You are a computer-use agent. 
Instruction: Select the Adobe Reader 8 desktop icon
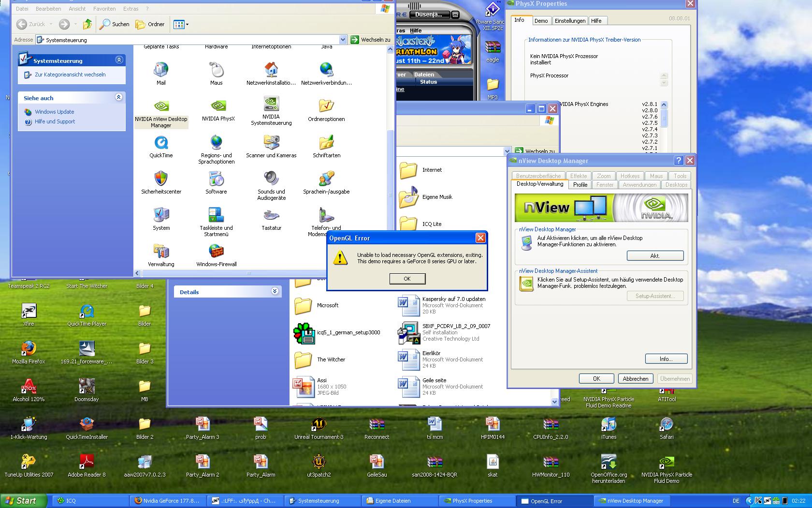pyautogui.click(x=87, y=466)
